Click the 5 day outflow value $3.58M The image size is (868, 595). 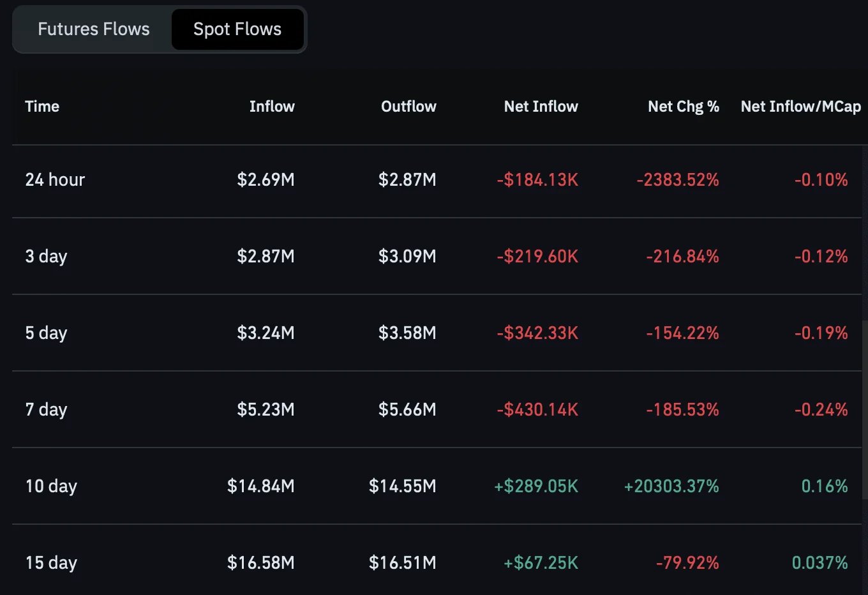(x=407, y=333)
